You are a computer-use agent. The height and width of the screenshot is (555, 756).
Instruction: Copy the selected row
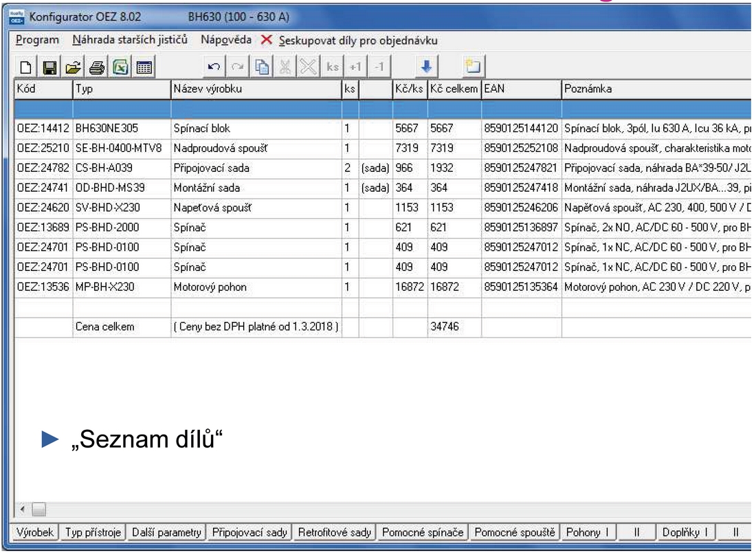click(x=261, y=67)
